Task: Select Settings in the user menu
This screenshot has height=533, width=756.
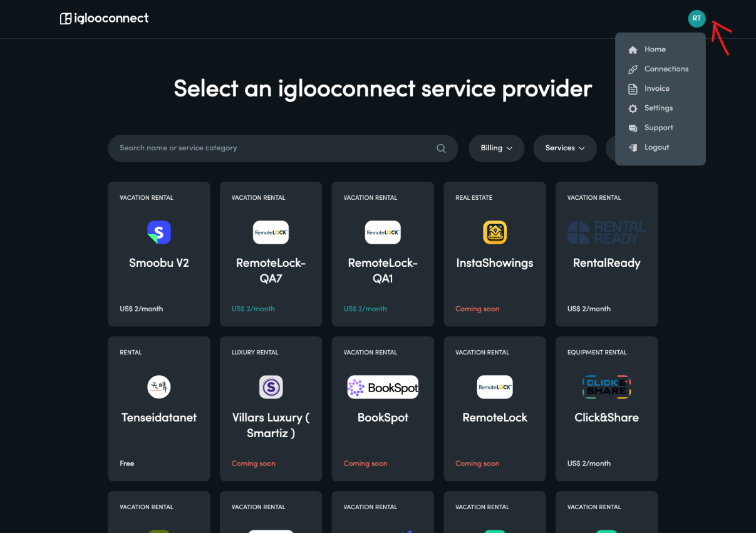Action: click(660, 108)
